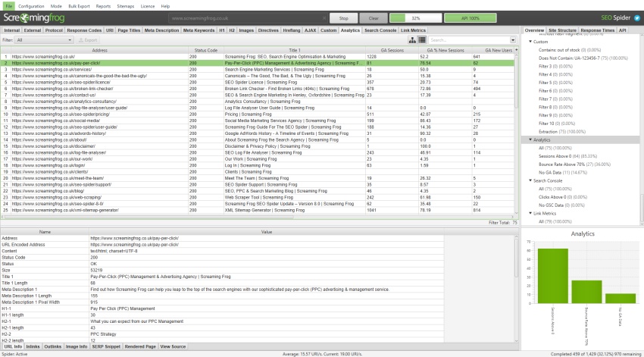
Task: Open the Filter All dropdown
Action: pos(44,40)
